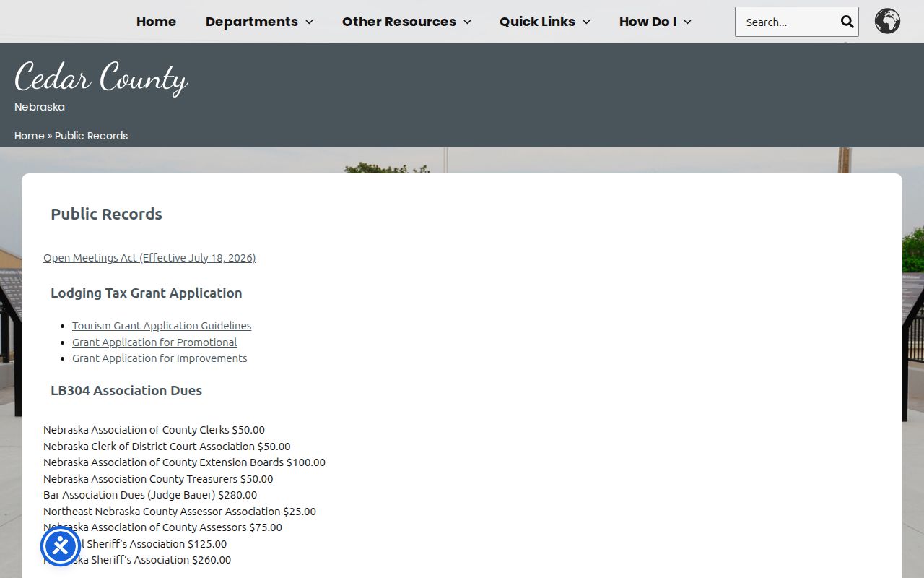Select Bar Association Dues (Judge Bauer) line
Viewport: 924px width, 578px height.
click(x=150, y=495)
